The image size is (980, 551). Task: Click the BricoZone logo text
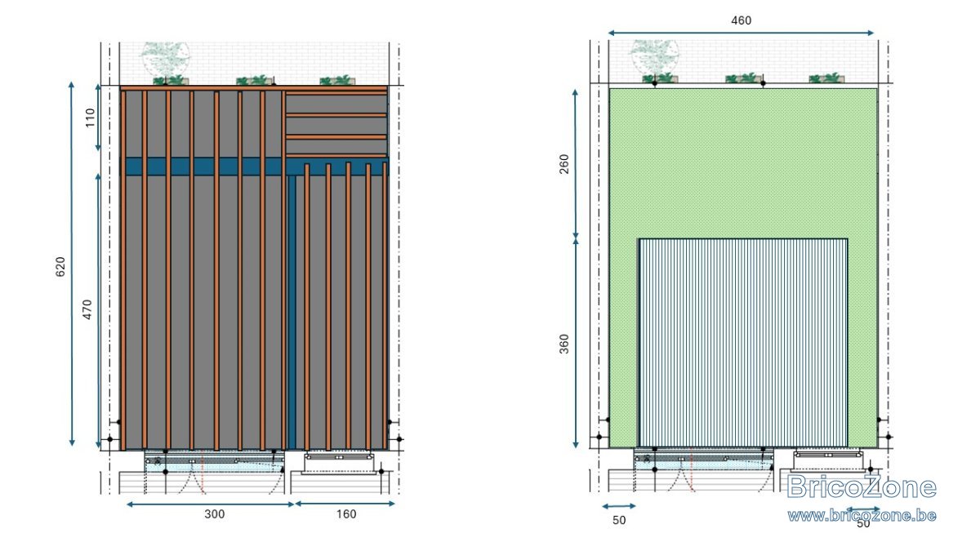click(862, 488)
